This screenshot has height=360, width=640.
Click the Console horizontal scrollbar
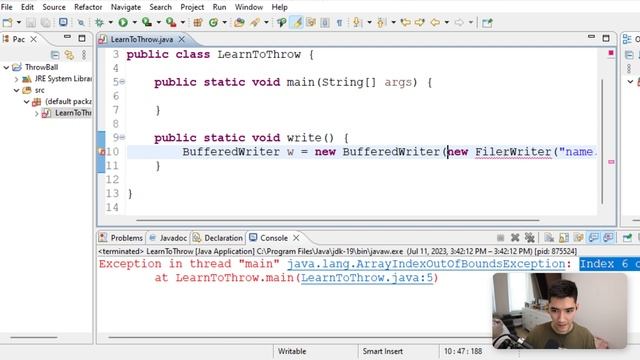[x=300, y=338]
